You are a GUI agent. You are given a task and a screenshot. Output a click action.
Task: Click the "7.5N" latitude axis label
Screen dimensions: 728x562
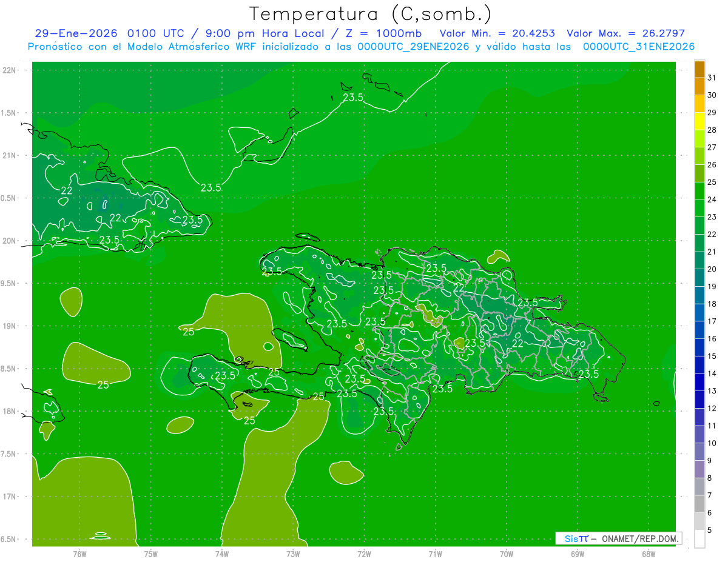pyautogui.click(x=10, y=454)
